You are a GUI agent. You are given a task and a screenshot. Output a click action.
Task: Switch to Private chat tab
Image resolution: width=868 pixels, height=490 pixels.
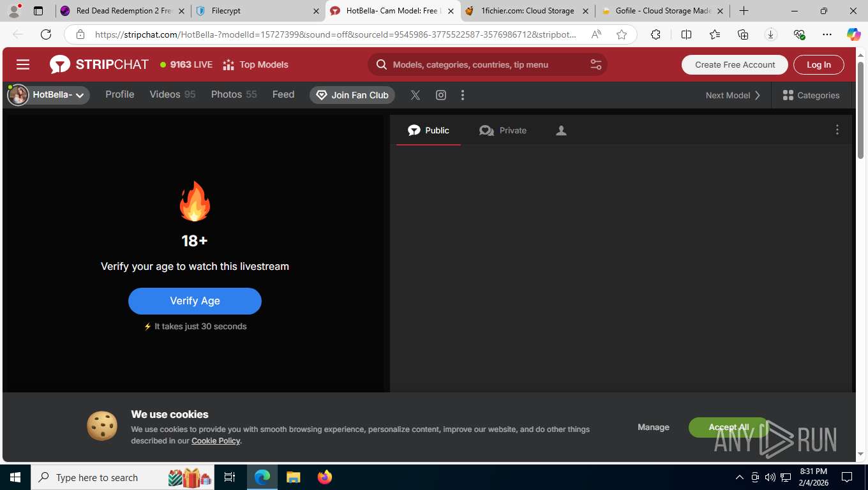(503, 130)
